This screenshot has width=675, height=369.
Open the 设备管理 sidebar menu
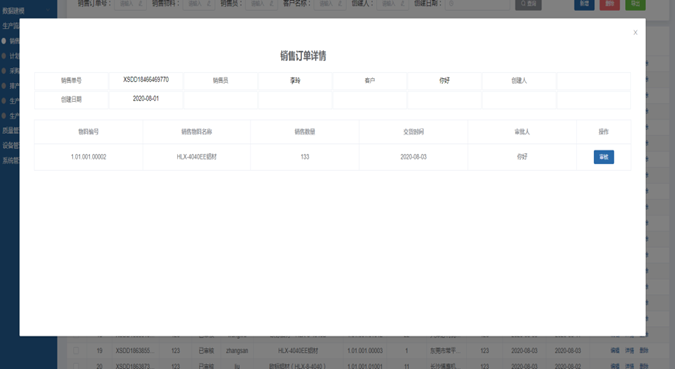10,146
